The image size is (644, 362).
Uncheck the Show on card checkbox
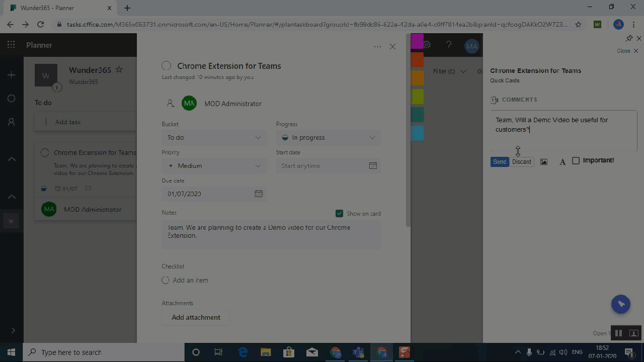pyautogui.click(x=339, y=213)
